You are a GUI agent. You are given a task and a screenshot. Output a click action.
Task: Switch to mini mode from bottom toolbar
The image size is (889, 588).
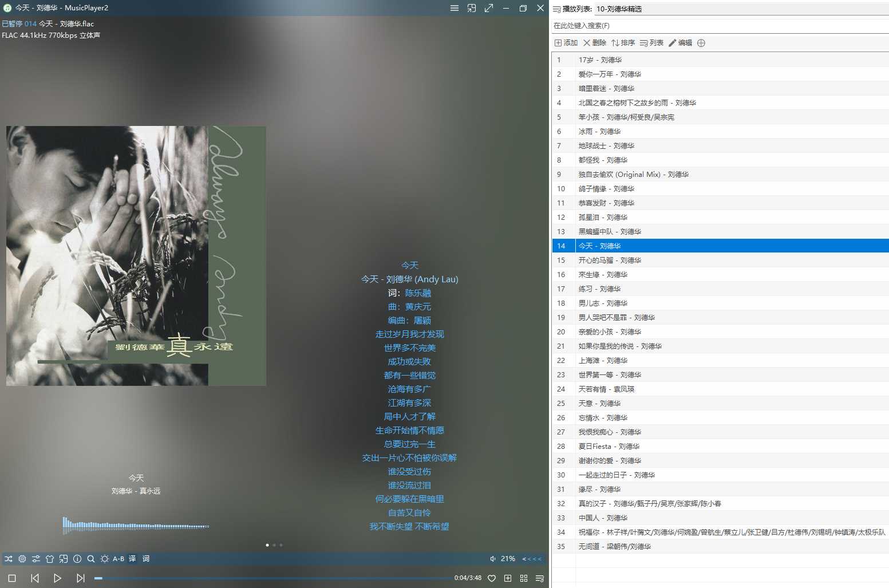pyautogui.click(x=64, y=559)
